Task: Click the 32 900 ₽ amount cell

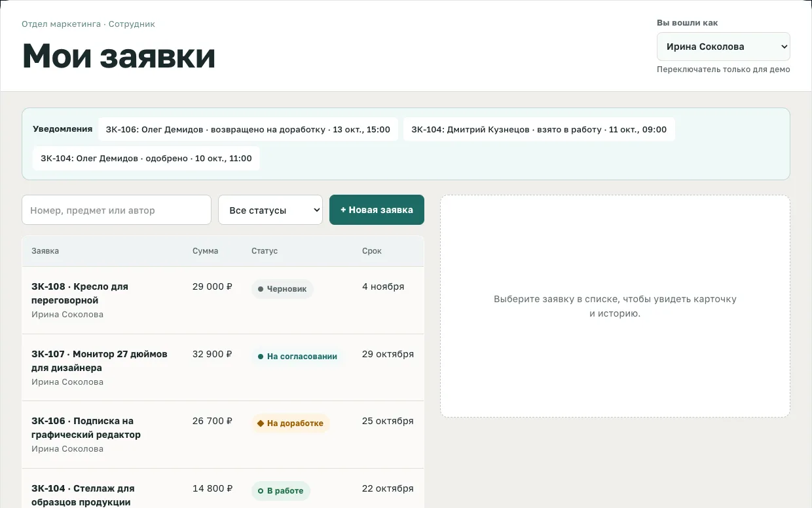Action: click(212, 354)
